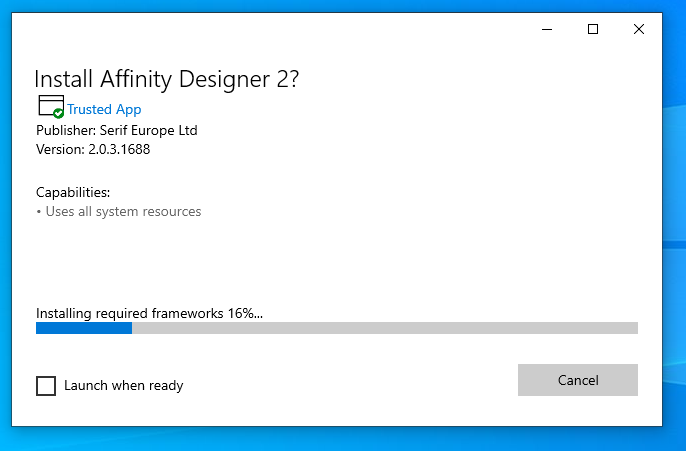Click the green checkmark badge on the app icon

tap(58, 113)
